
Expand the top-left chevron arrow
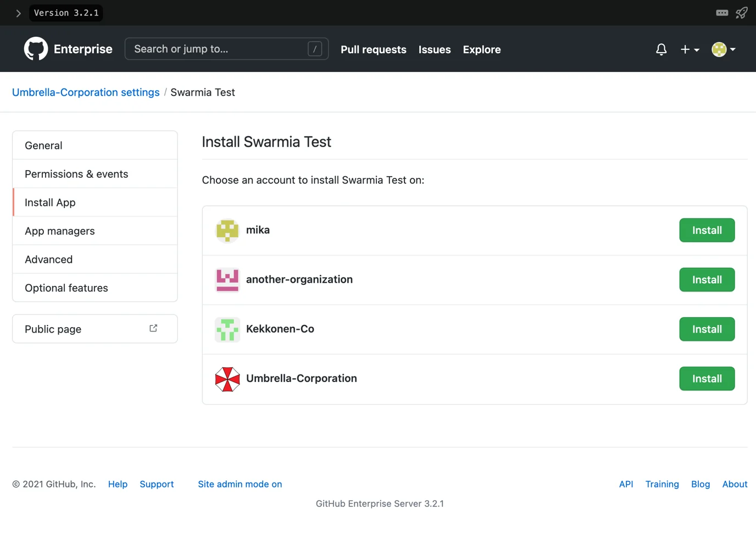18,13
